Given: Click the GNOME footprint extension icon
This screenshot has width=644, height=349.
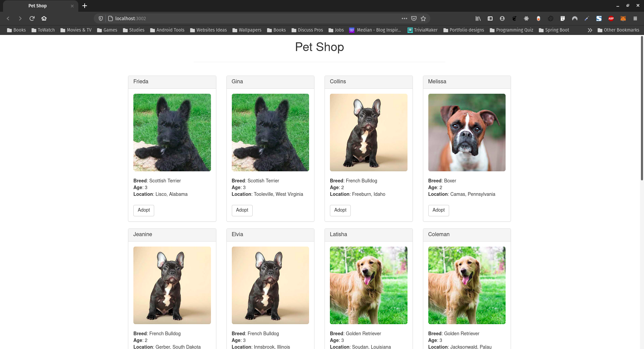Looking at the screenshot, I should pyautogui.click(x=514, y=18).
